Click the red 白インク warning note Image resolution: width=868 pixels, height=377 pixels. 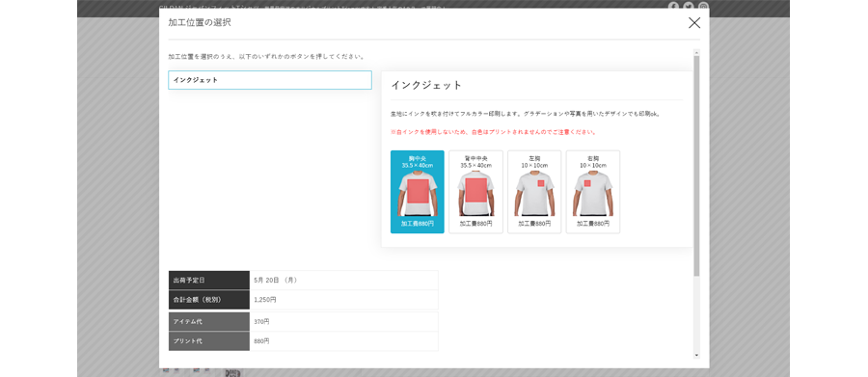point(493,132)
